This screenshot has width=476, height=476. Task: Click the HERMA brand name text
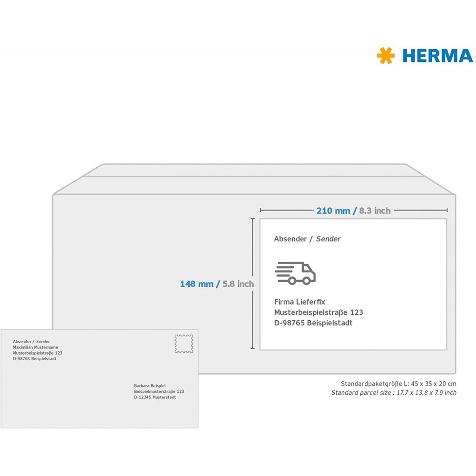coord(437,56)
